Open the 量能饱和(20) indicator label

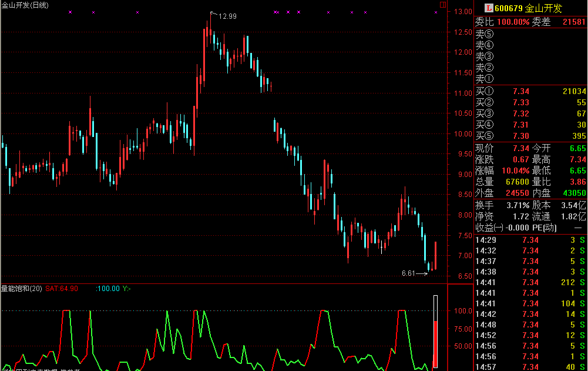pos(21,288)
